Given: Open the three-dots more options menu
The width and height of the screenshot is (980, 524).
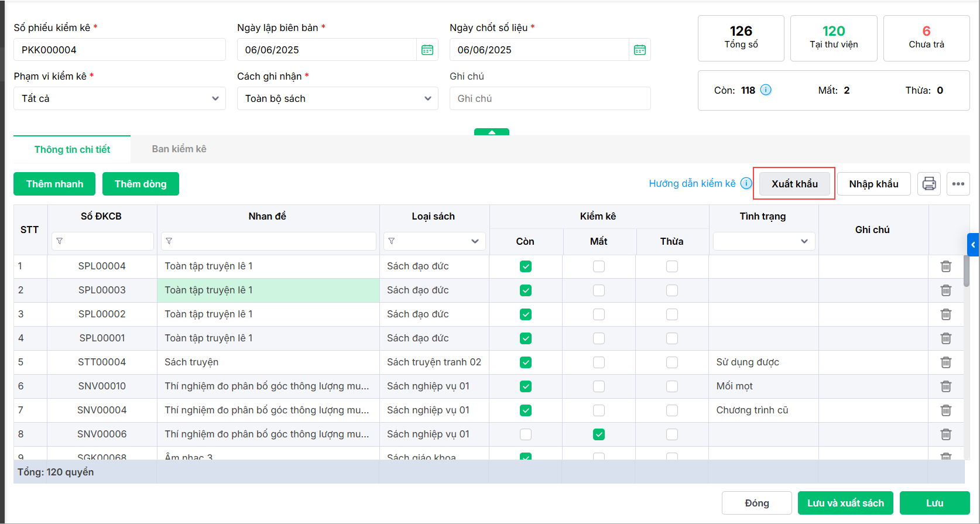Looking at the screenshot, I should point(958,184).
